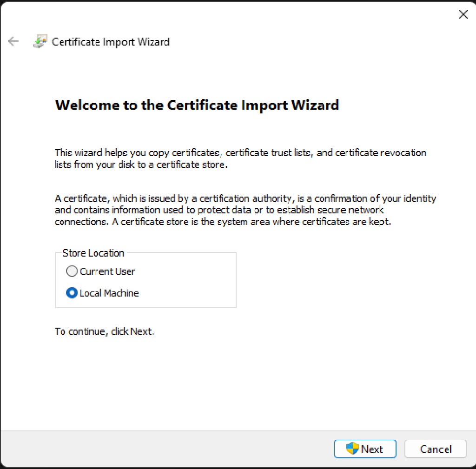Screen dimensions: 476x469
Task: Click the Next button
Action: tap(365, 449)
